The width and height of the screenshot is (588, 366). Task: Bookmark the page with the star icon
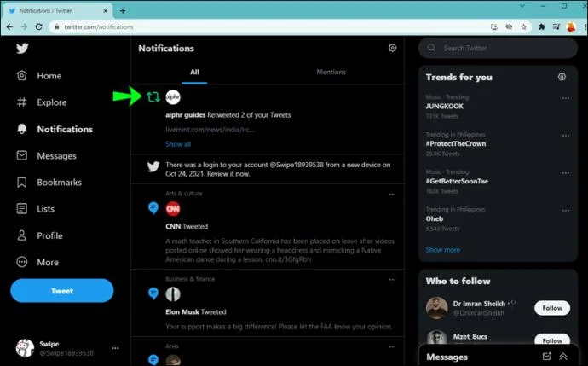click(x=523, y=26)
